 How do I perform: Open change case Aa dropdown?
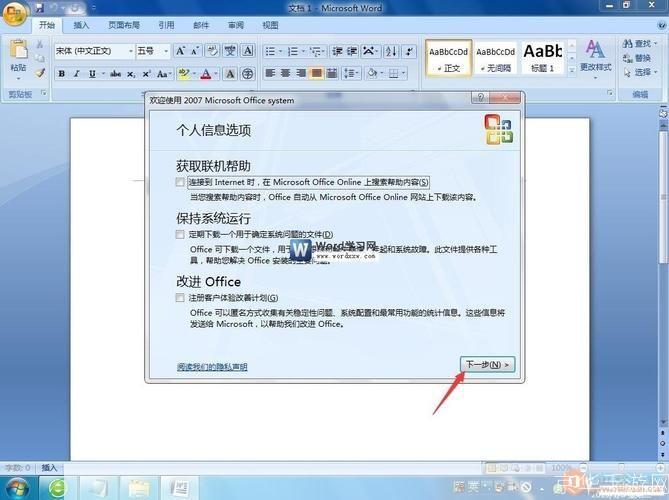coord(164,74)
